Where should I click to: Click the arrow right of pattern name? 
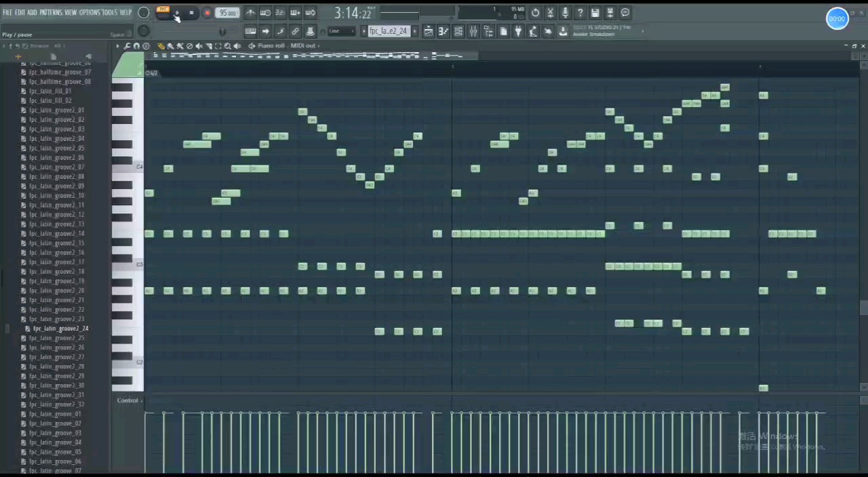coord(414,31)
